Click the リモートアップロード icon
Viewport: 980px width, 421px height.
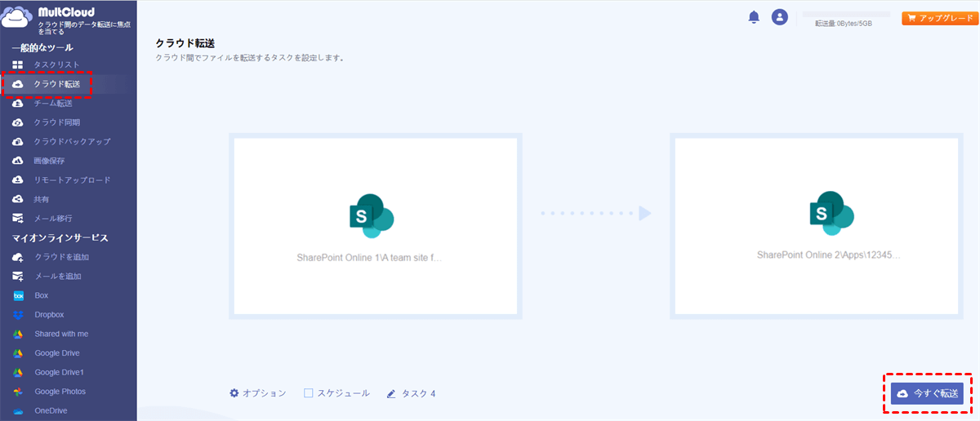[x=18, y=179]
